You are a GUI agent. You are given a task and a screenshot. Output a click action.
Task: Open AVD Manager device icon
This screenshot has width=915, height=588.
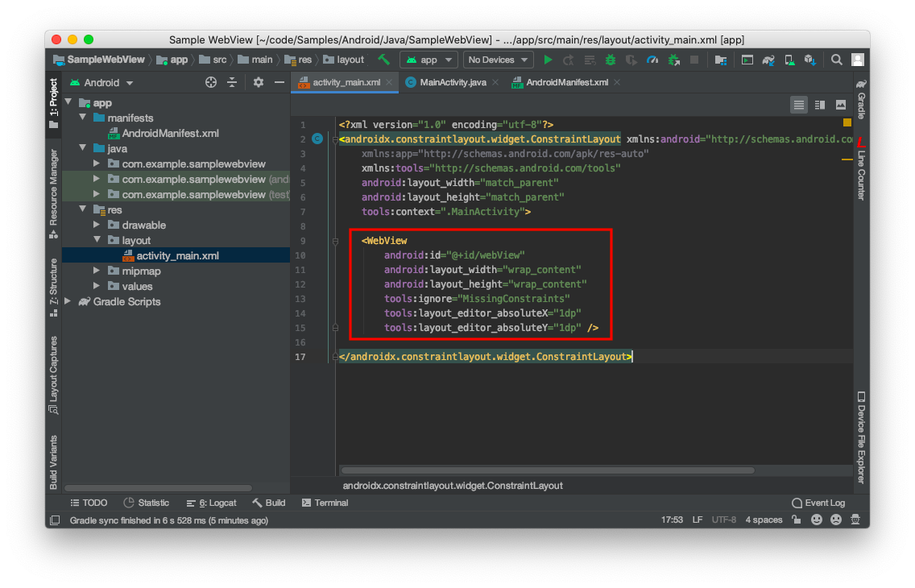coord(789,60)
